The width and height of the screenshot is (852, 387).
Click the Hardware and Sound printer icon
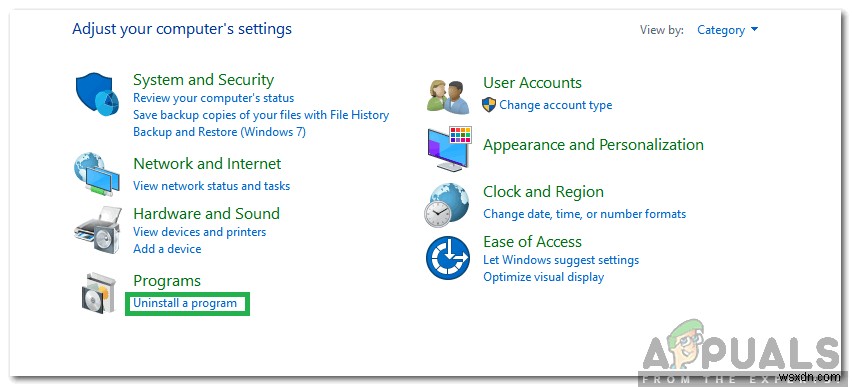[x=98, y=230]
